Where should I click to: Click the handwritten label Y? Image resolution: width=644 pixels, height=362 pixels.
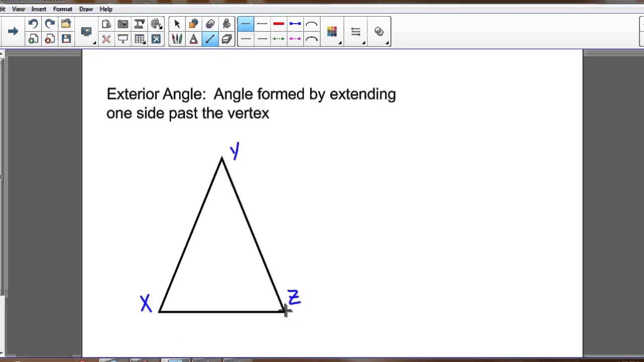pyautogui.click(x=234, y=150)
